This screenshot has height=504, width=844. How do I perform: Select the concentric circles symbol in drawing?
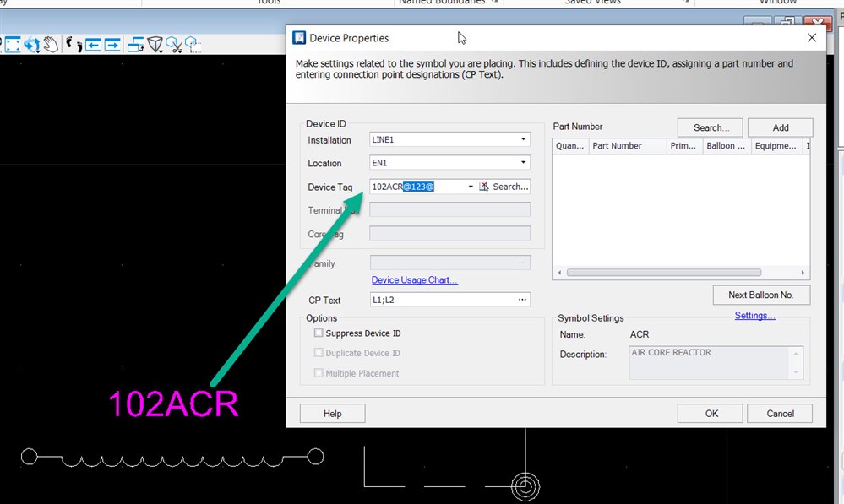[525, 487]
